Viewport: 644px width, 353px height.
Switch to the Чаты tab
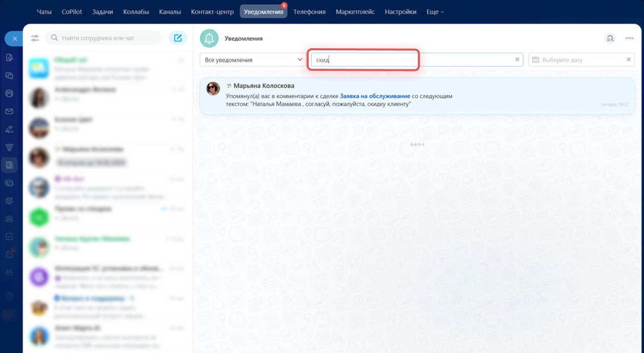[x=44, y=12]
